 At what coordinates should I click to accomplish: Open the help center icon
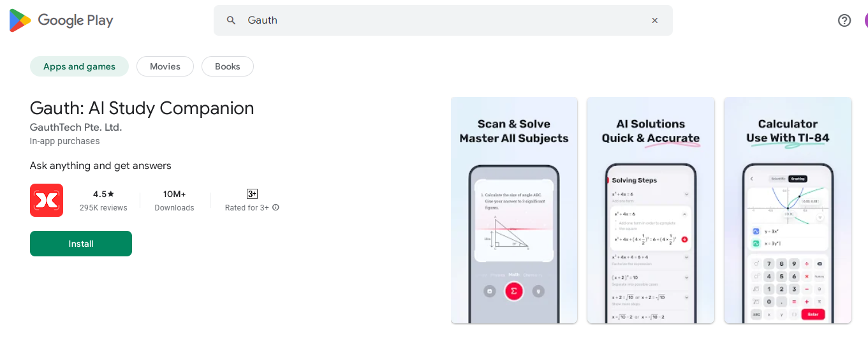(844, 20)
